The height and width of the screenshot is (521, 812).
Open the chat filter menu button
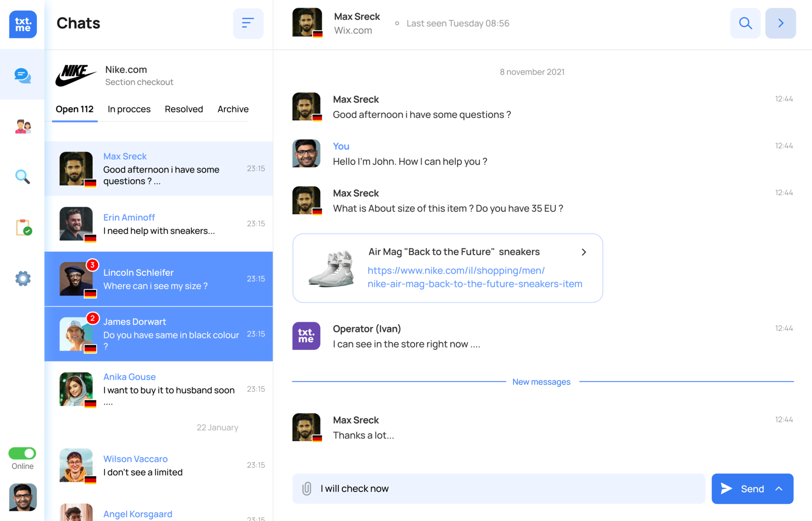click(x=248, y=23)
